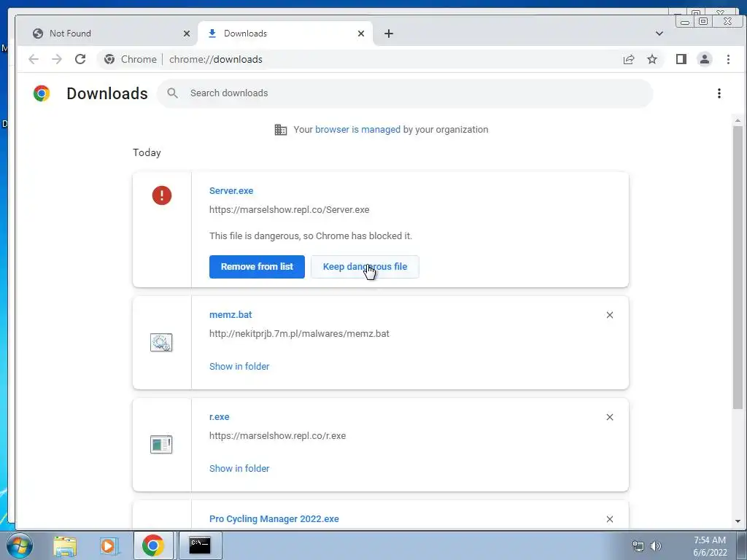Click the memz.bat file icon
Image resolution: width=747 pixels, height=560 pixels.
[161, 343]
